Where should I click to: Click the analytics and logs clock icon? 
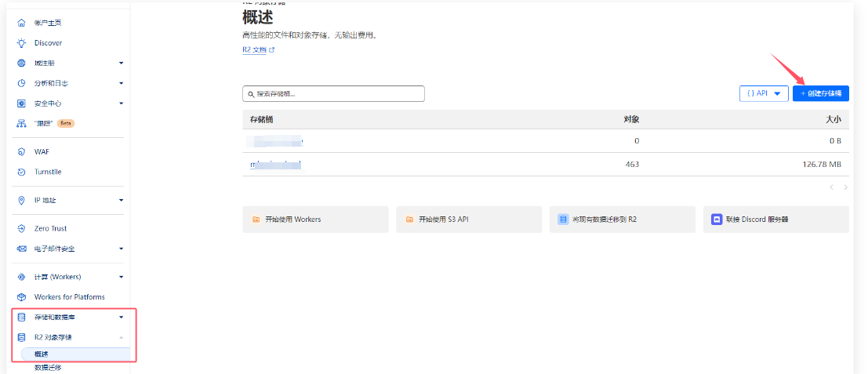point(22,83)
